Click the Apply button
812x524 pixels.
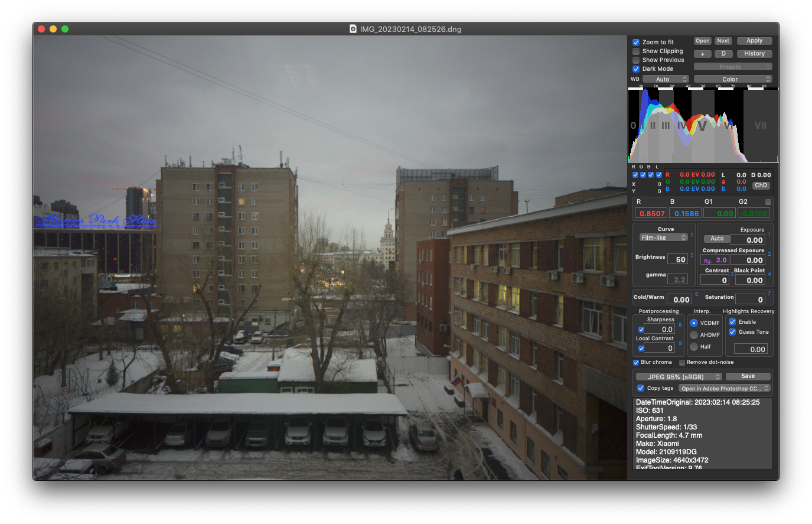tap(755, 41)
